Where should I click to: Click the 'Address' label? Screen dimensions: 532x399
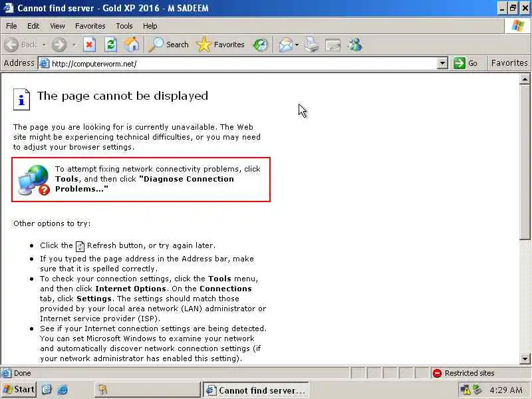tap(19, 63)
